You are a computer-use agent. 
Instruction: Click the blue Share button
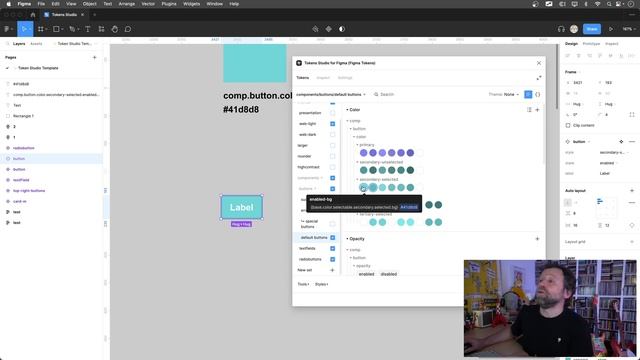(592, 29)
